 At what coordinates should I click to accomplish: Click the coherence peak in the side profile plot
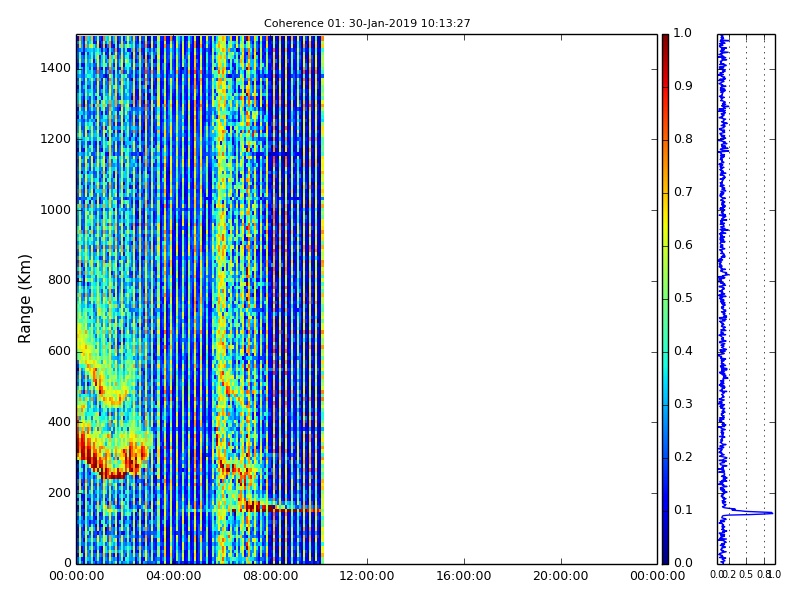(x=770, y=513)
